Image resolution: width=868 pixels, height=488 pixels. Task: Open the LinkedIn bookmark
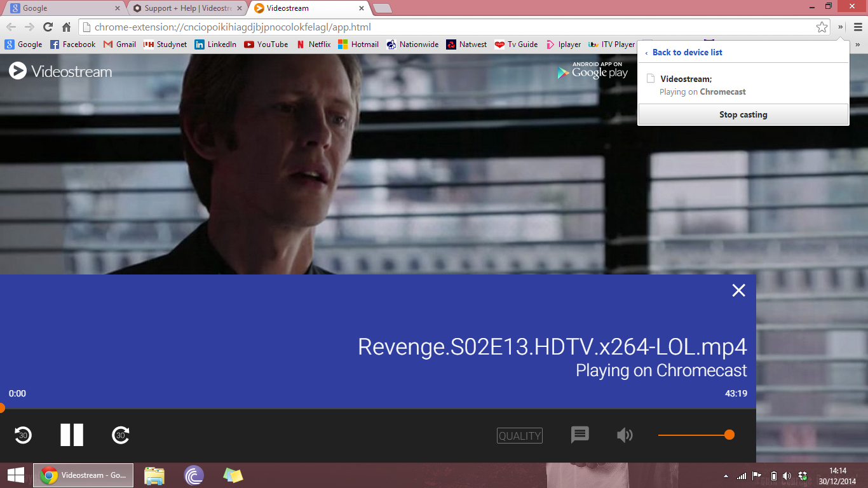(x=215, y=44)
